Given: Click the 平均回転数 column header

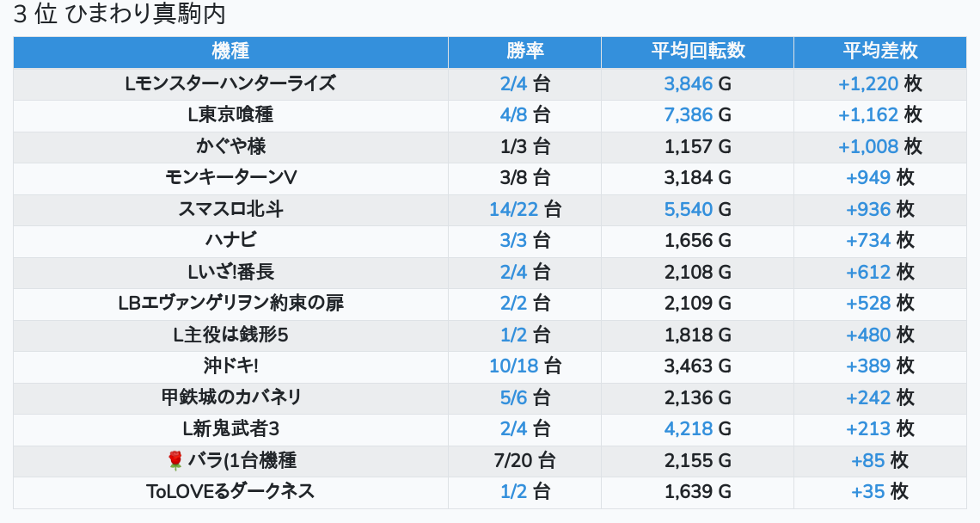Looking at the screenshot, I should (697, 52).
